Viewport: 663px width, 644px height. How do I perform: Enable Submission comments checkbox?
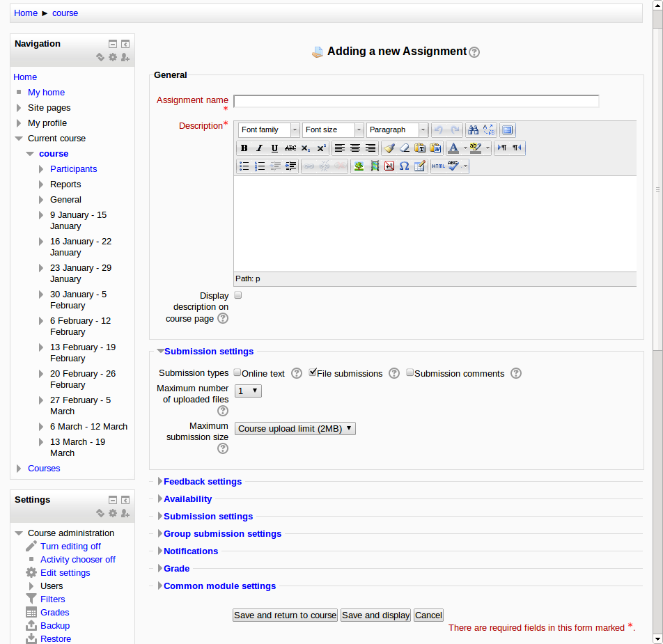pos(409,372)
